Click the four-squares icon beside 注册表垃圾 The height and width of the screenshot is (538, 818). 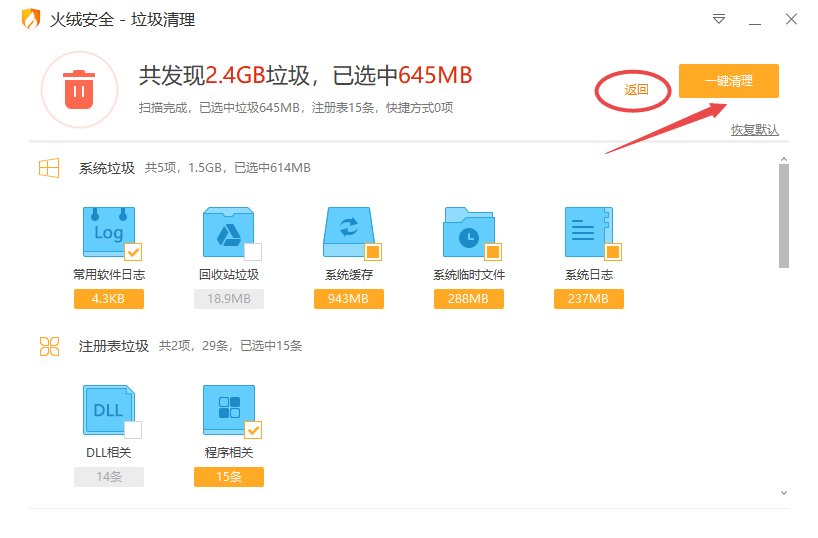[x=50, y=346]
